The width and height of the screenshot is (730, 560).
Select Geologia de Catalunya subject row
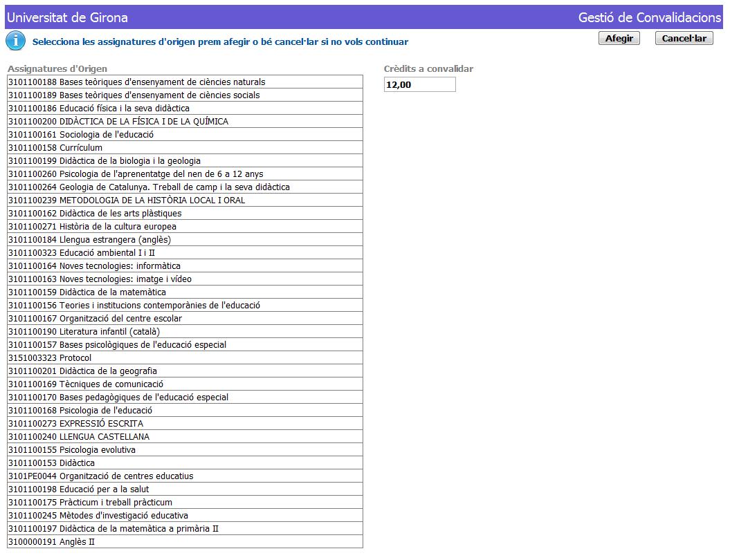[x=174, y=187]
